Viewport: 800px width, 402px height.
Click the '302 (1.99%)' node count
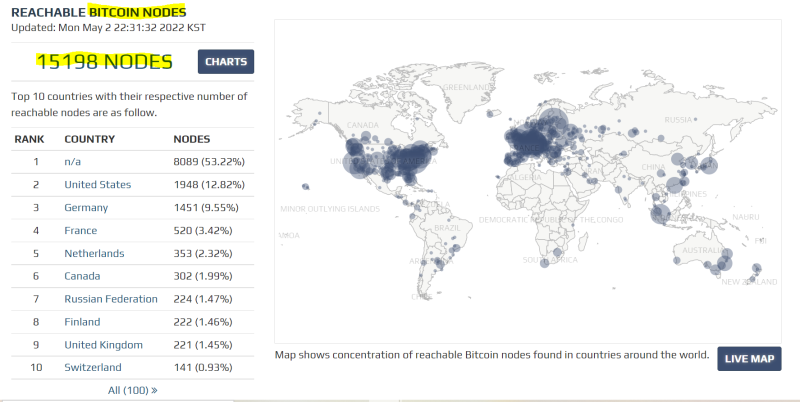click(203, 276)
